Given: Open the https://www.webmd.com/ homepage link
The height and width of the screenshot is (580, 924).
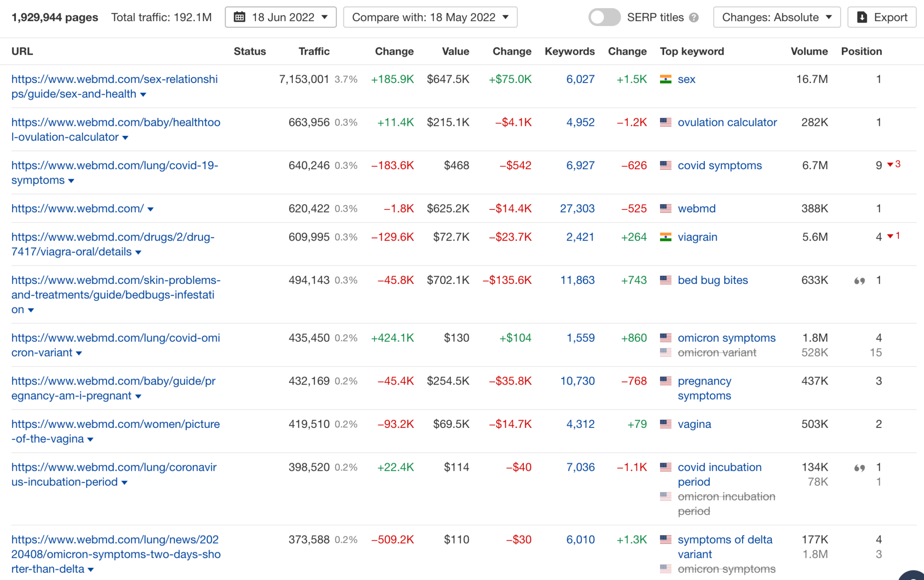Looking at the screenshot, I should (x=77, y=209).
